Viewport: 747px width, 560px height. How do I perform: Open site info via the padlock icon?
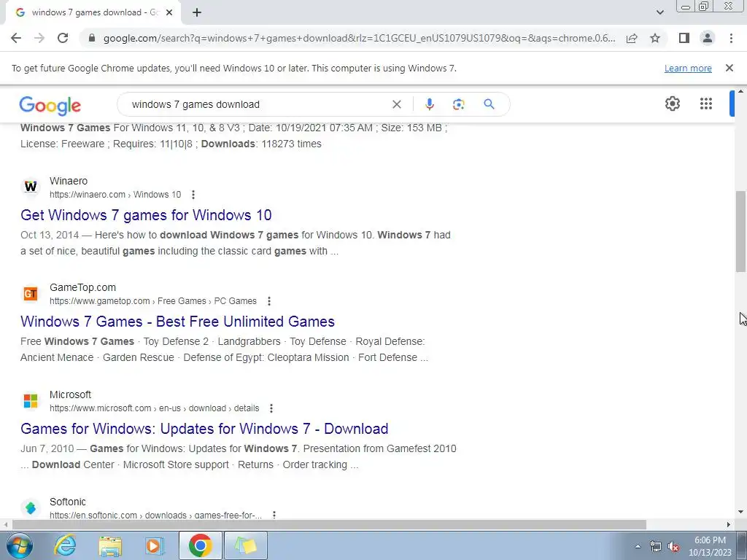(92, 38)
